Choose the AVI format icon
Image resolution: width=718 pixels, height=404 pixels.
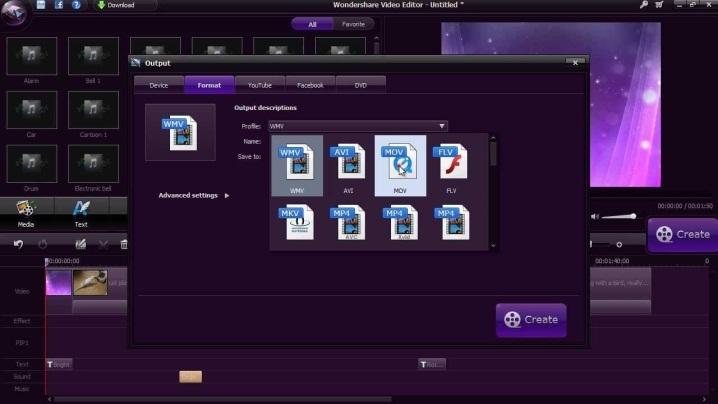[348, 165]
